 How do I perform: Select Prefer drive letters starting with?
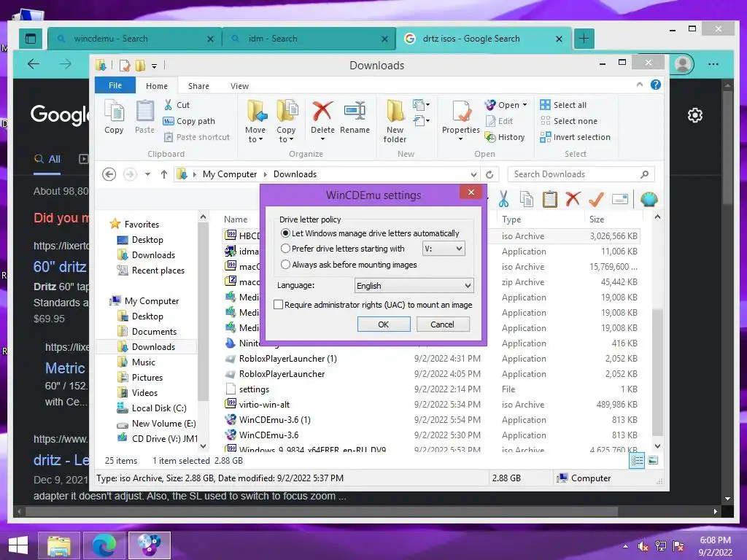[343, 249]
